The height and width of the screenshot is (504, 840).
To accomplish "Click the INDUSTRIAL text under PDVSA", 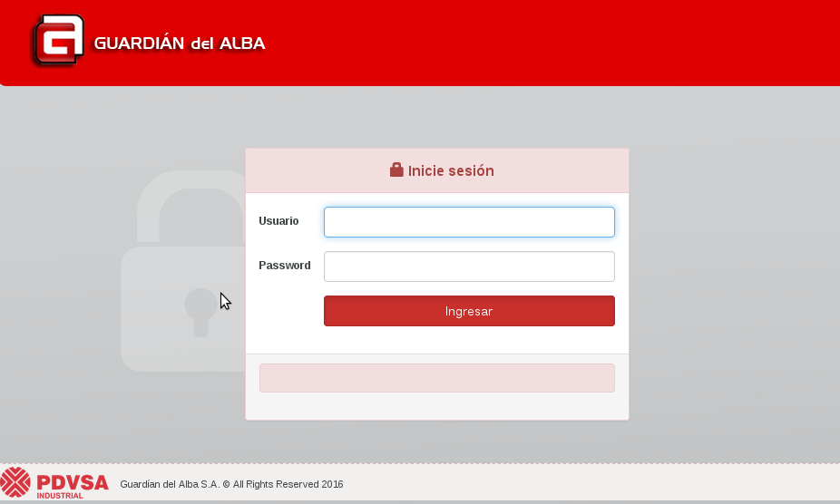I will coord(60,496).
